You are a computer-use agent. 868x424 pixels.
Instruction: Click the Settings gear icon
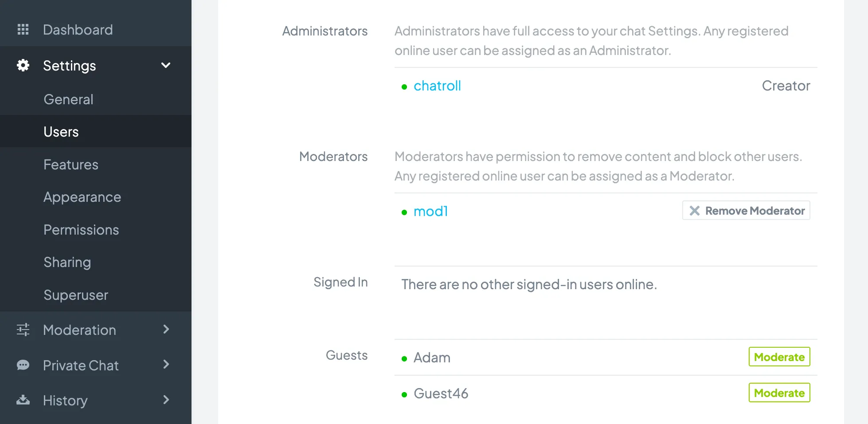[x=23, y=65]
